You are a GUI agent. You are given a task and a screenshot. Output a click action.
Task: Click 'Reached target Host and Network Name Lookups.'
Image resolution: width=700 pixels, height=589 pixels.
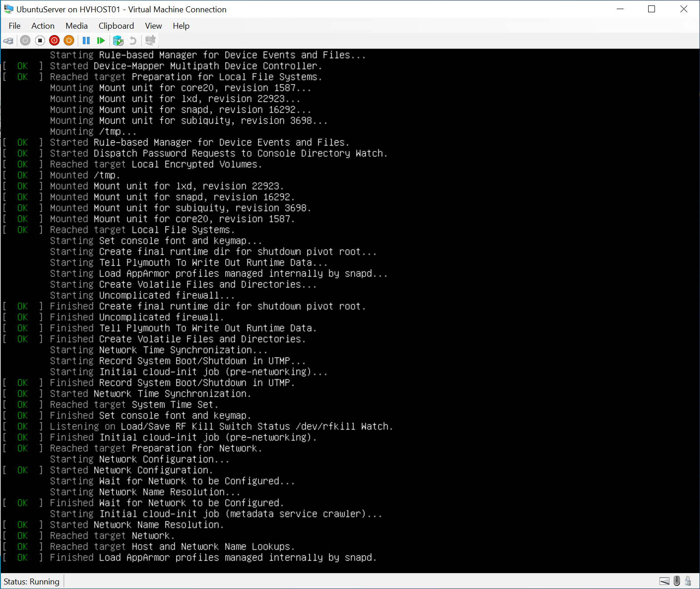click(172, 547)
